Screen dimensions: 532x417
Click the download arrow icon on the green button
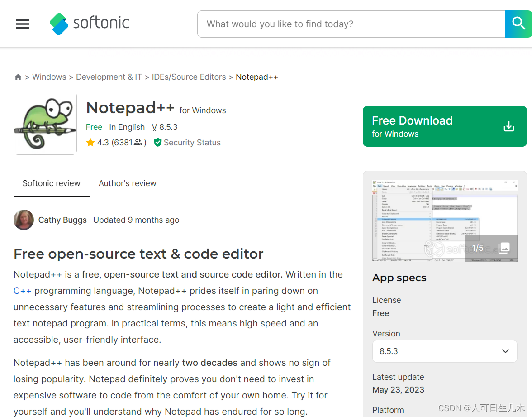[508, 126]
